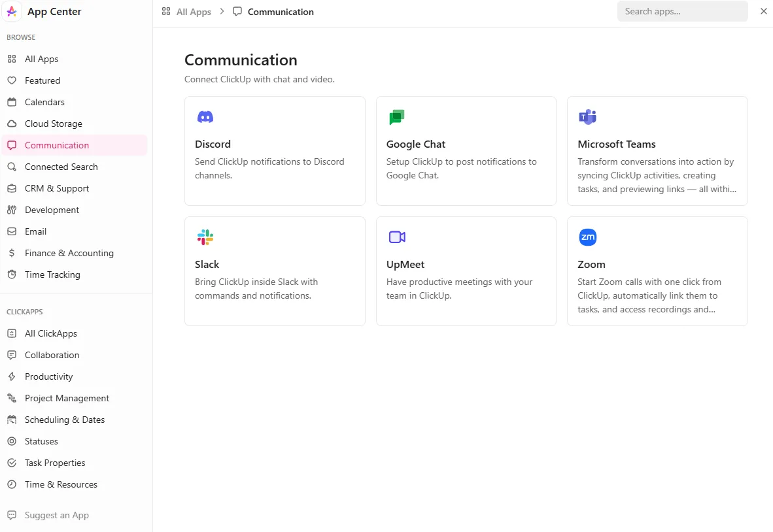Click the CRM & Support icon
This screenshot has width=773, height=532.
click(12, 188)
